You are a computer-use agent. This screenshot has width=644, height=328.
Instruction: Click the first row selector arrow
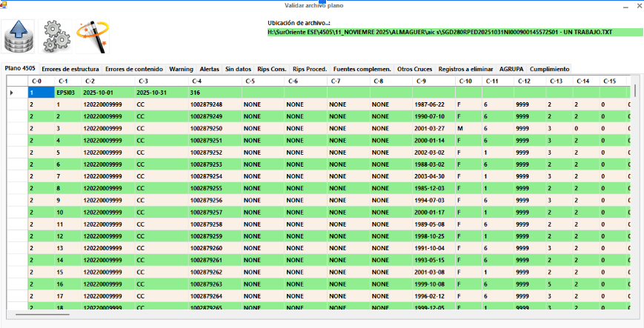click(12, 93)
